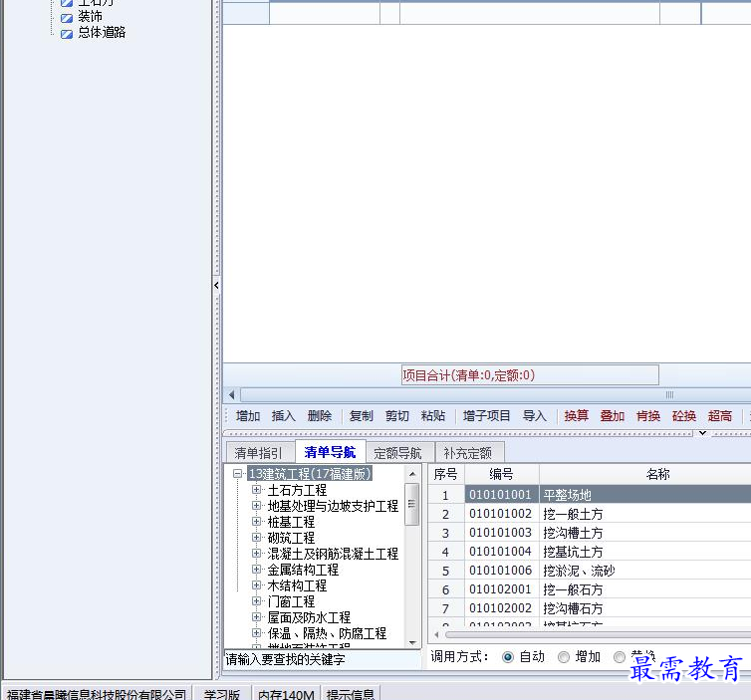Screen dimensions: 751x700
Task: Switch to the 清单导航 tab
Action: coord(330,451)
